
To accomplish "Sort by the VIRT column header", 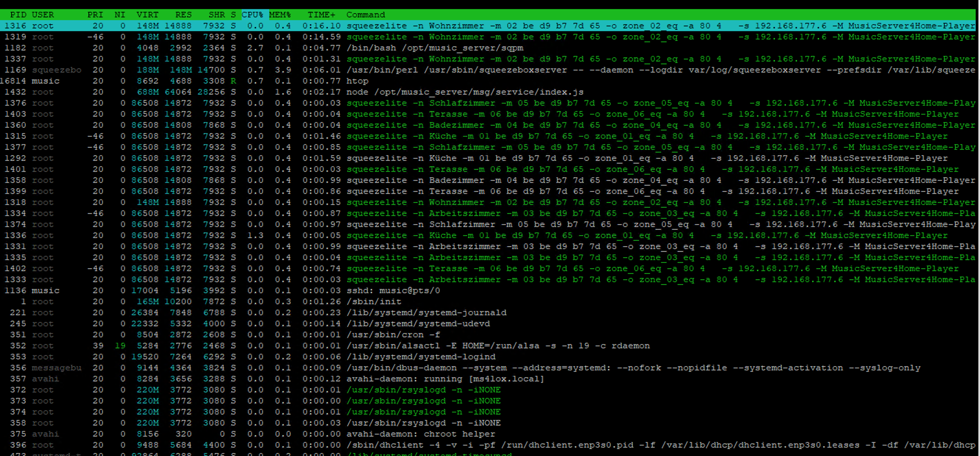I will (x=147, y=15).
